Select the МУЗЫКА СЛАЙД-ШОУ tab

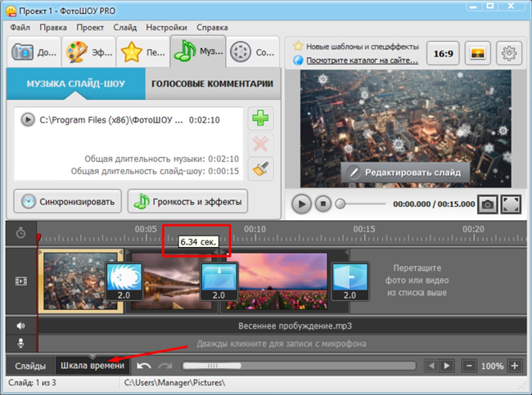click(x=76, y=83)
